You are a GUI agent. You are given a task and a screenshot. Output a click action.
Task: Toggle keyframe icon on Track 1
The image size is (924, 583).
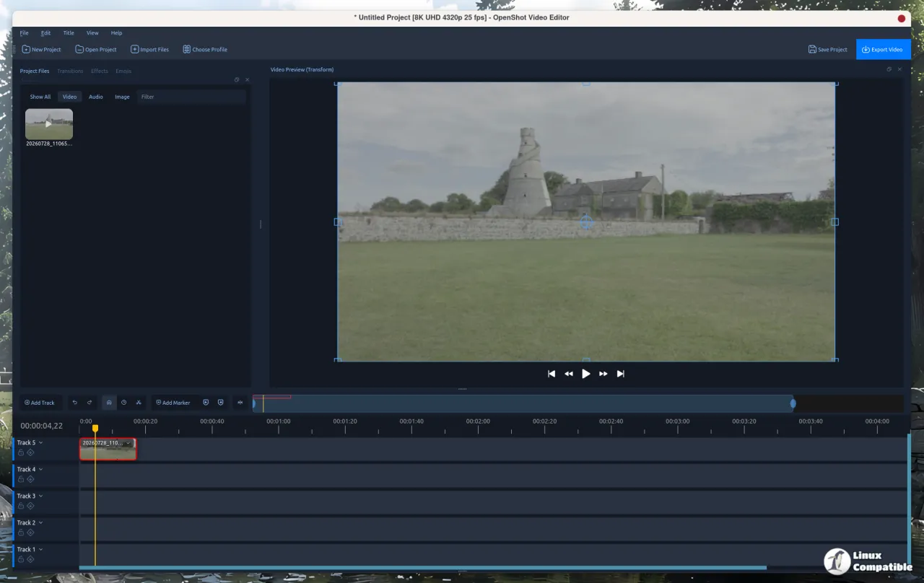(x=30, y=559)
